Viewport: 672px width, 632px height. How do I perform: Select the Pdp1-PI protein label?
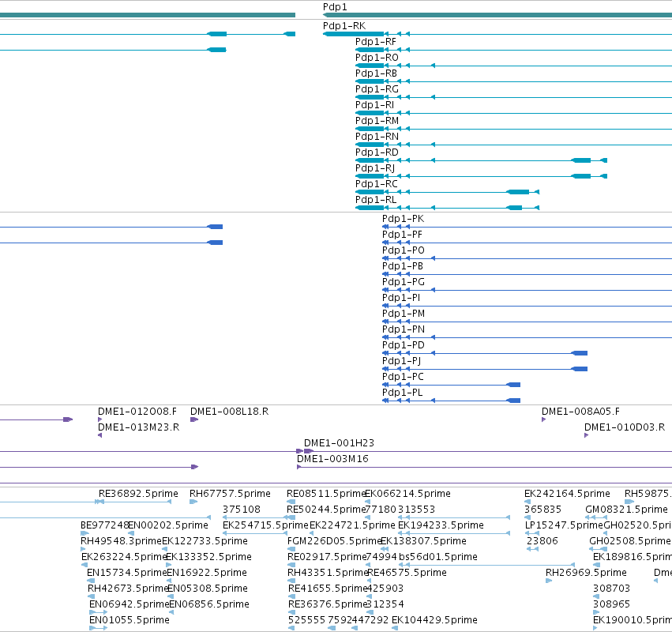(401, 298)
